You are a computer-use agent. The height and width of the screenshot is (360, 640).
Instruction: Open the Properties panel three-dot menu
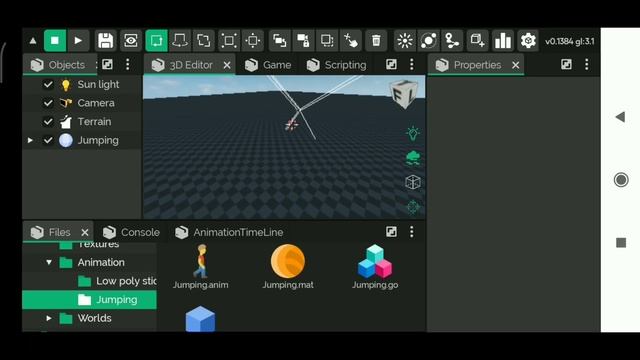coord(587,64)
